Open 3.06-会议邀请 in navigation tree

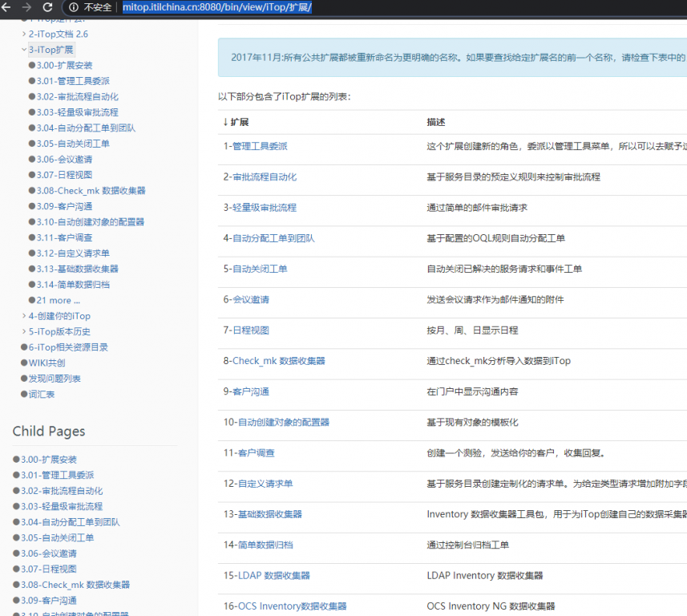coord(64,159)
